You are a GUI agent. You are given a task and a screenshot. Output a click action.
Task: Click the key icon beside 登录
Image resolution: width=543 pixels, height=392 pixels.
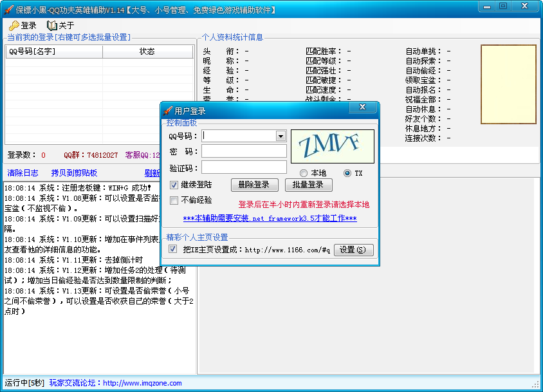click(14, 25)
